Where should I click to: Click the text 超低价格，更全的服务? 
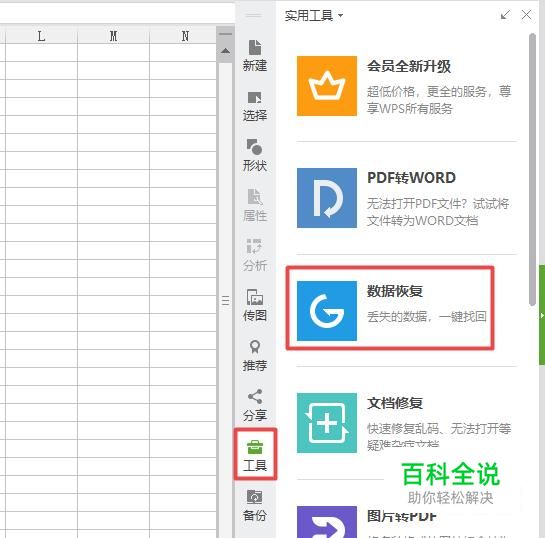click(x=426, y=91)
